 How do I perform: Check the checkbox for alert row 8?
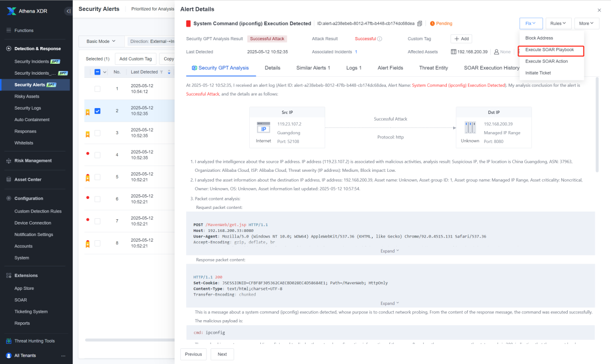(97, 243)
